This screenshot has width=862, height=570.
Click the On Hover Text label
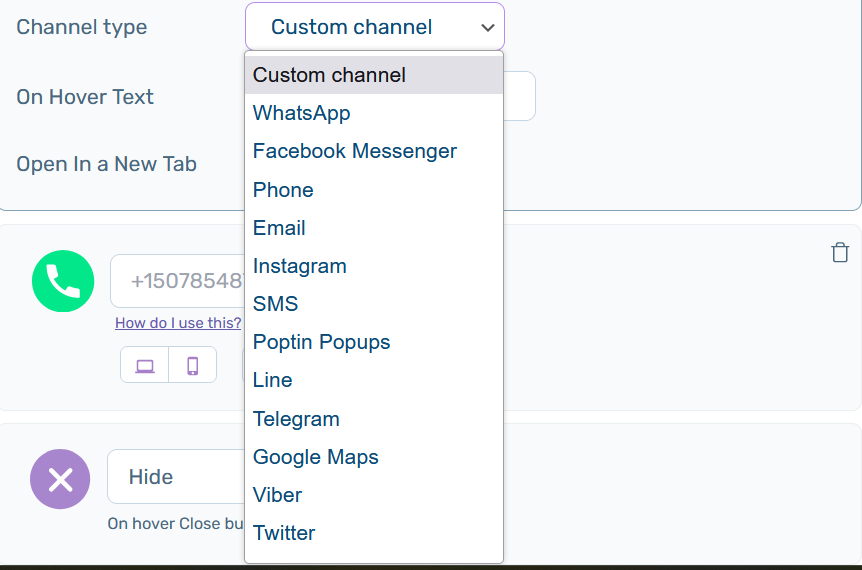coord(85,97)
